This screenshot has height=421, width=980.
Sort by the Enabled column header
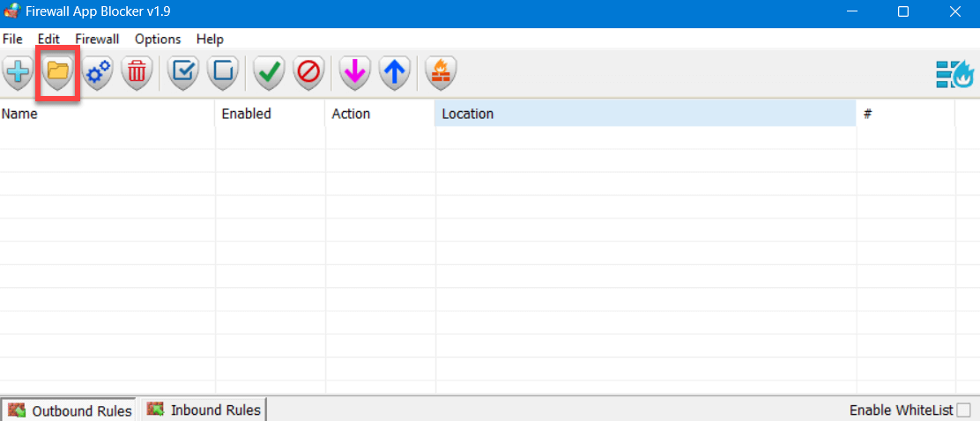pos(270,114)
